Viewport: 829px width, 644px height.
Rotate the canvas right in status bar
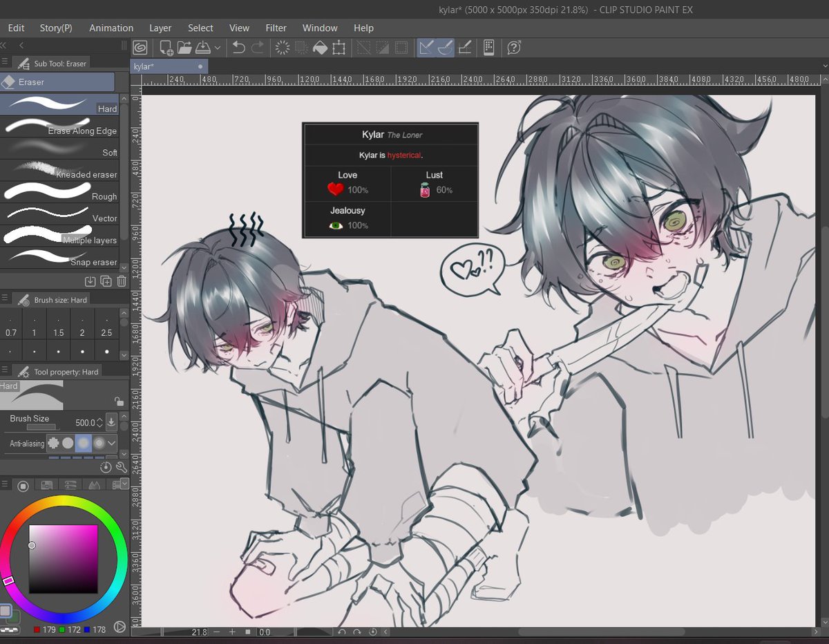[x=357, y=632]
